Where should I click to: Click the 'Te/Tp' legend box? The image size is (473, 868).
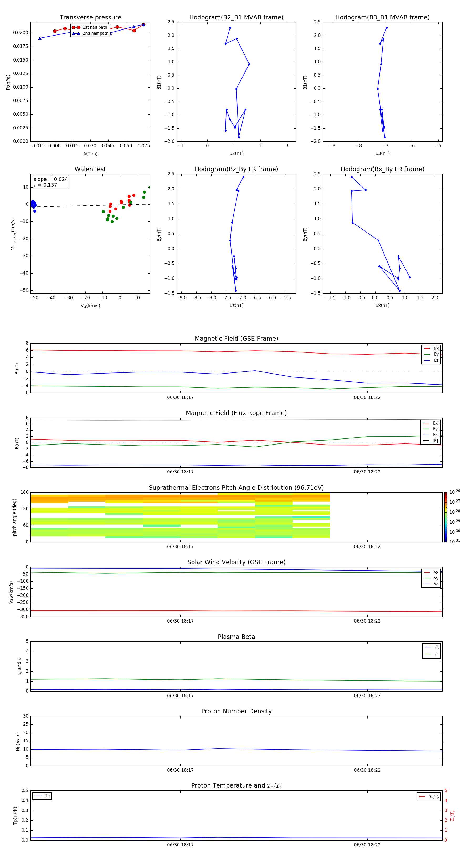click(429, 797)
